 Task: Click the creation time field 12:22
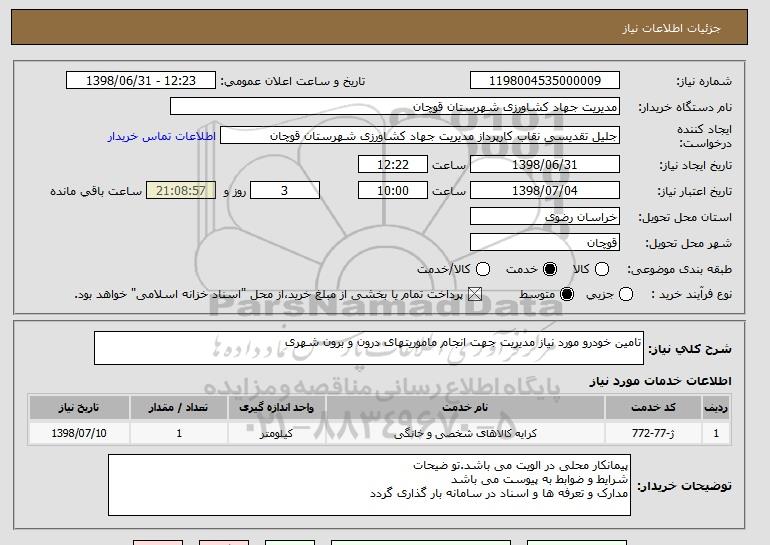[x=393, y=164]
